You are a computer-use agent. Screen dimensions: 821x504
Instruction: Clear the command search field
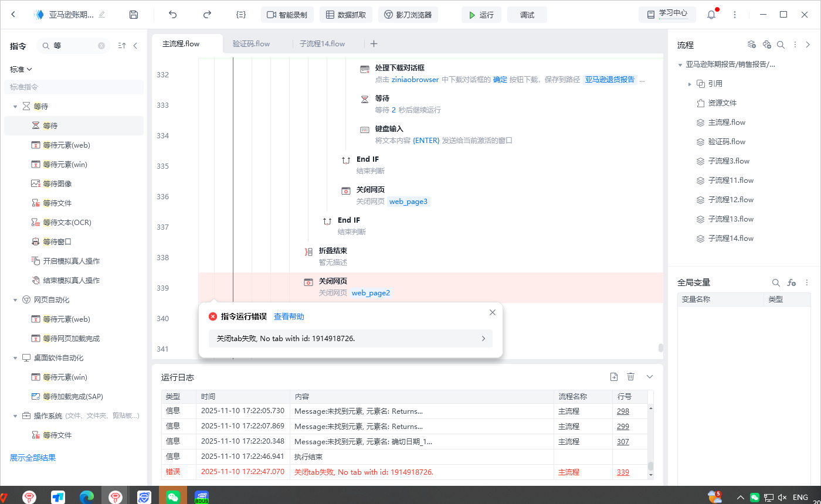[101, 45]
